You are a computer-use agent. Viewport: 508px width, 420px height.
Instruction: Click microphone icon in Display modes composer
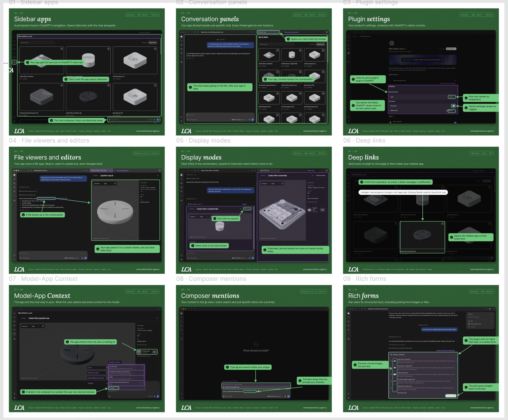tap(249, 258)
